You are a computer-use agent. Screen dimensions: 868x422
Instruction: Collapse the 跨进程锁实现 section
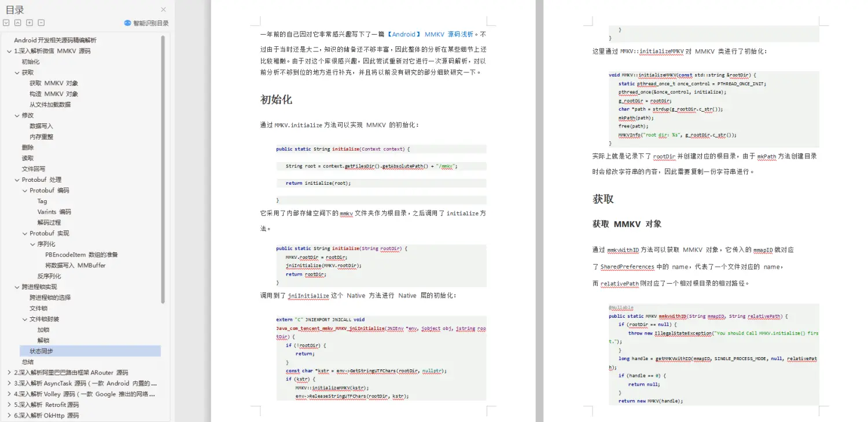pyautogui.click(x=17, y=287)
